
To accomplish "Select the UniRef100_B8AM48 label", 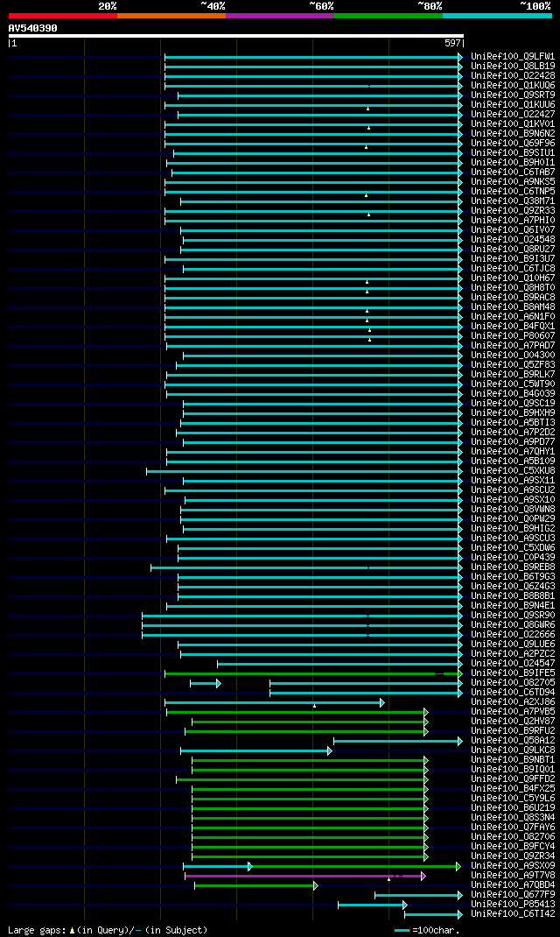I will [x=513, y=307].
